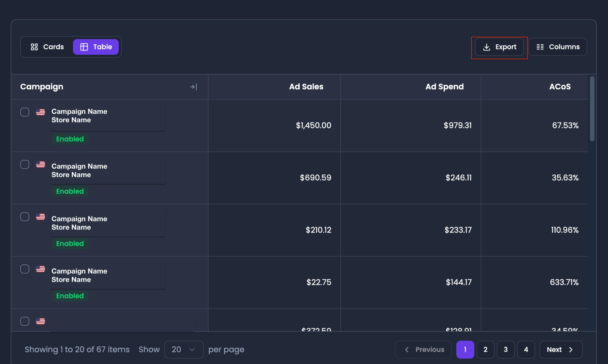The width and height of the screenshot is (608, 364).
Task: Switch to the Cards view
Action: click(47, 47)
